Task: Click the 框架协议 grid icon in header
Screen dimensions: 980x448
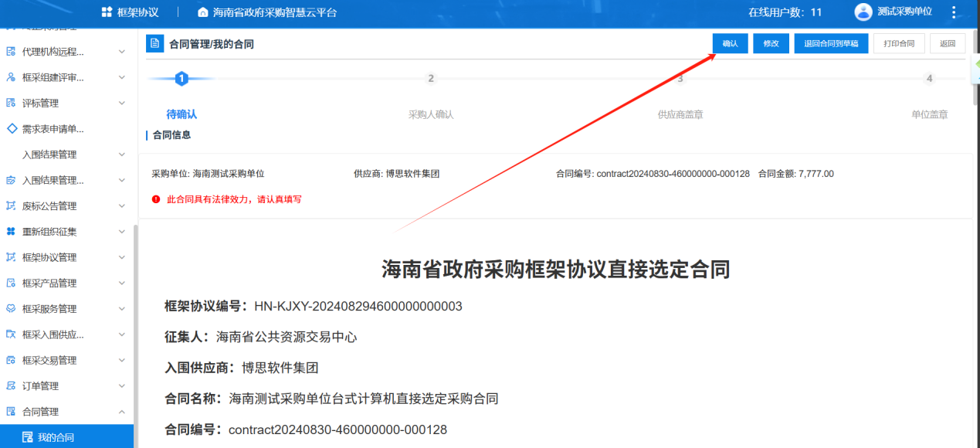Action: pyautogui.click(x=107, y=12)
